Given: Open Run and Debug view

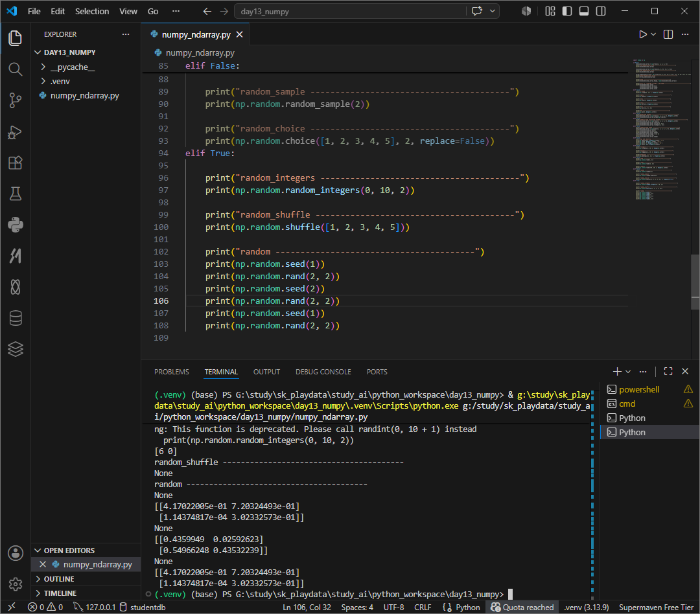Looking at the screenshot, I should tap(15, 132).
